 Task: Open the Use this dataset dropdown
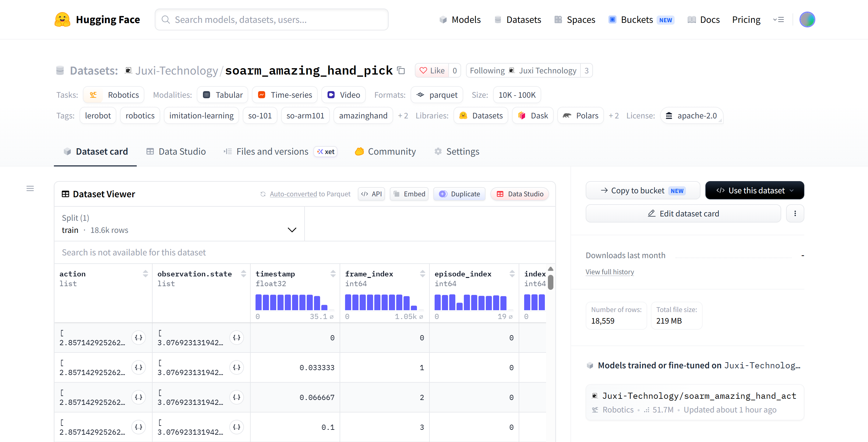click(x=754, y=190)
